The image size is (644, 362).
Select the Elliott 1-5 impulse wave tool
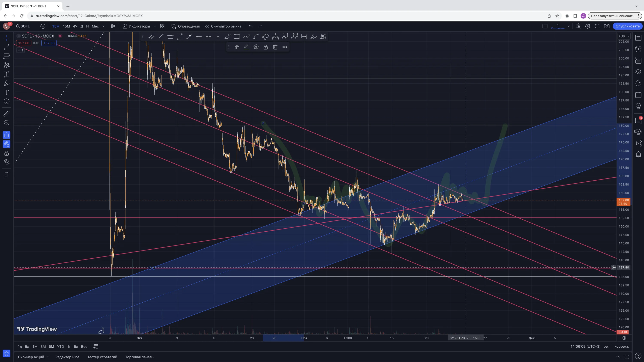[285, 37]
